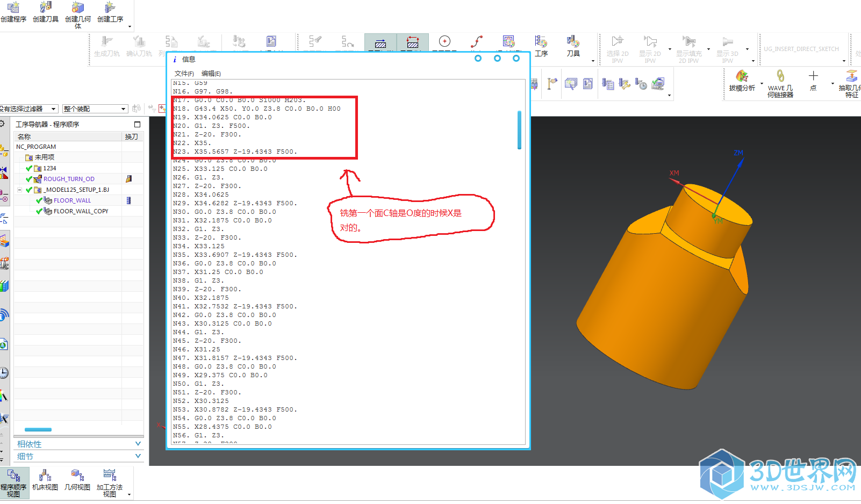Image resolution: width=861 pixels, height=504 pixels.
Task: Open the Draft Analysis dropdown arrow
Action: tap(762, 84)
